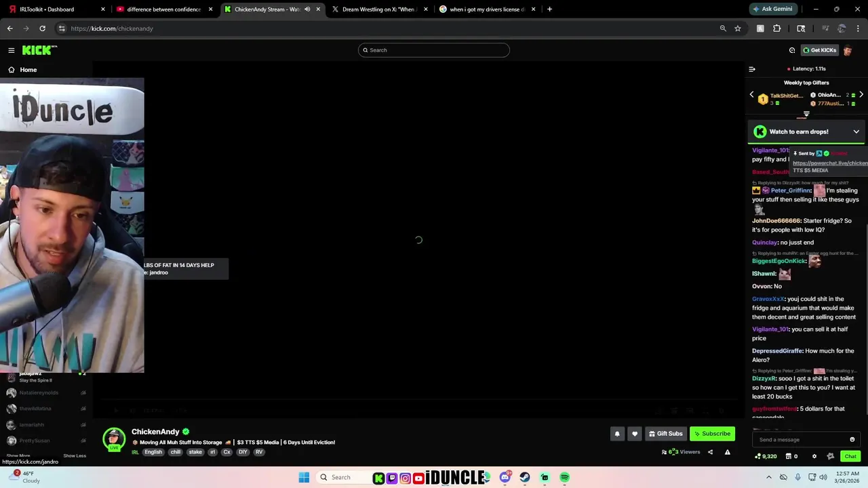
Task: Open browser extensions puzzle icon
Action: click(777, 28)
